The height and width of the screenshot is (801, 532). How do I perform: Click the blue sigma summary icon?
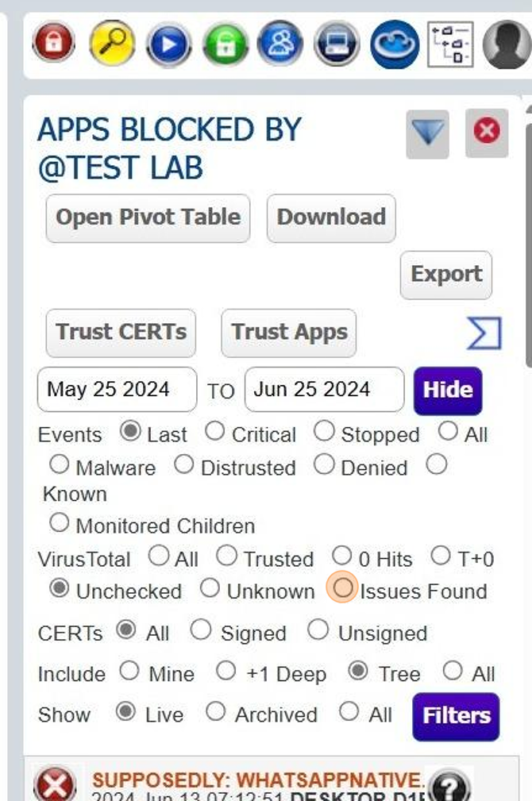click(484, 333)
